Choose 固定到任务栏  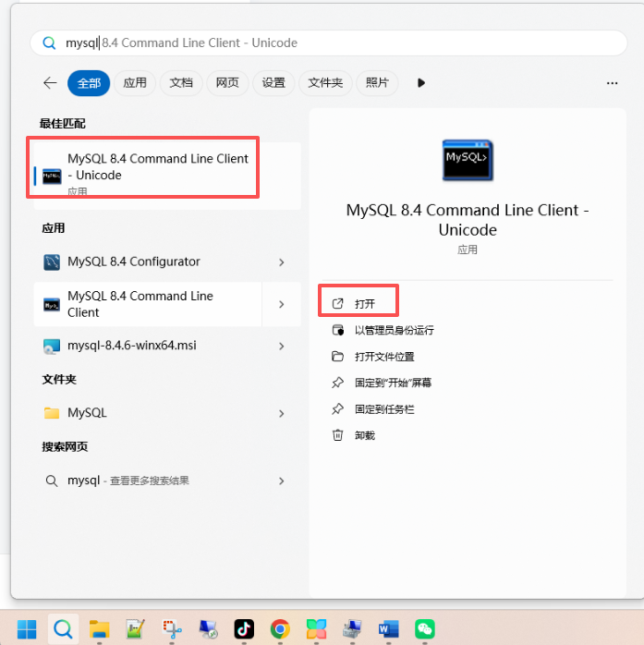coord(373,409)
